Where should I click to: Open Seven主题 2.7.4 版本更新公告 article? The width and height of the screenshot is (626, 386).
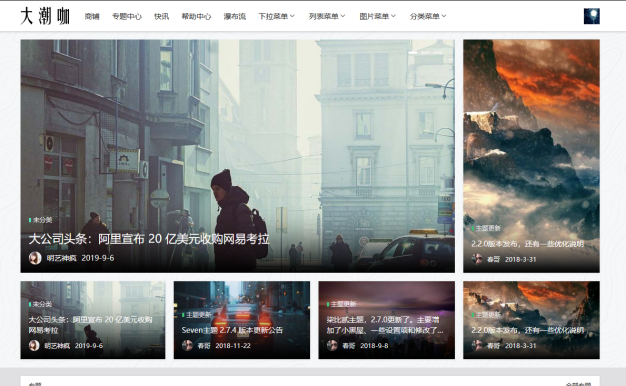coord(232,330)
